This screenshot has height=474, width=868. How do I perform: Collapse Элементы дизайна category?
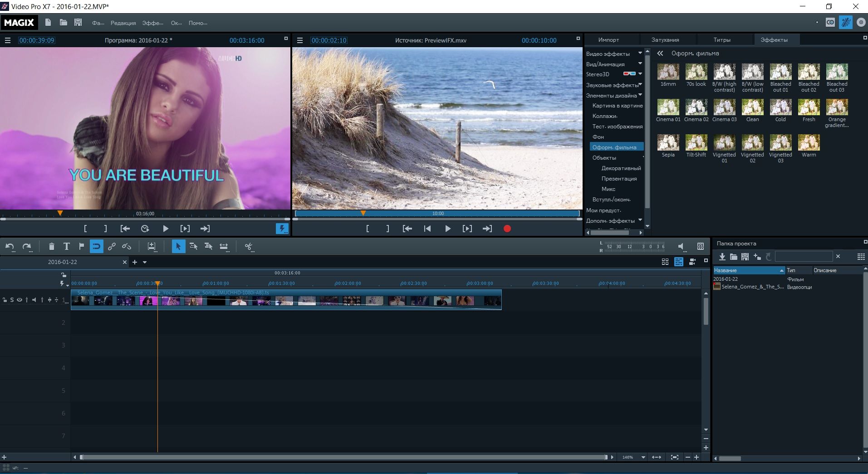click(640, 95)
